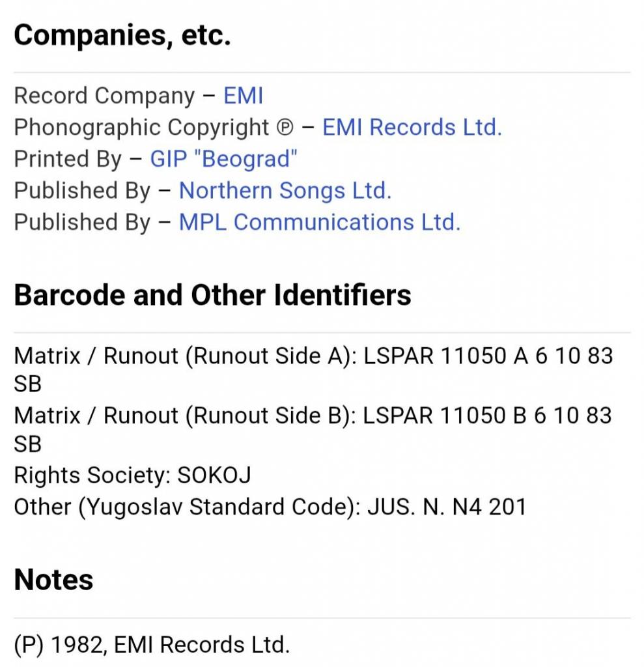This screenshot has width=644, height=667.
Task: Click "Published By" label beside Northern Songs
Action: (82, 191)
